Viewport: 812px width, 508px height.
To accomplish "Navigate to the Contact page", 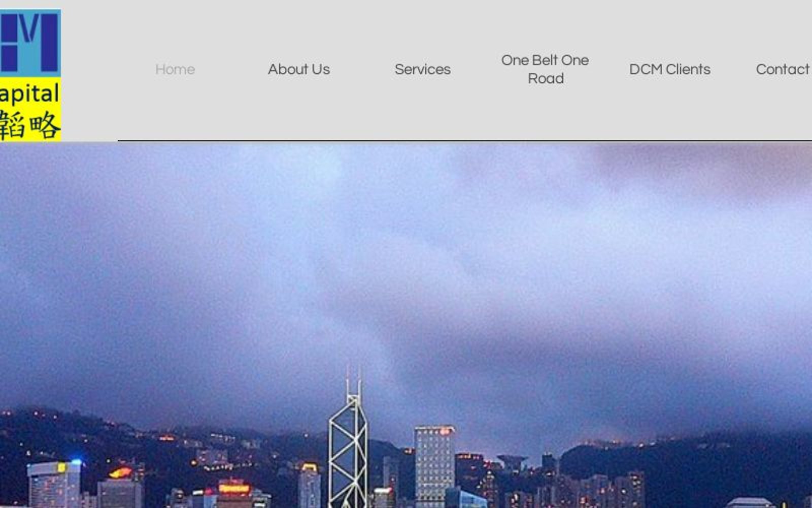I will 783,69.
